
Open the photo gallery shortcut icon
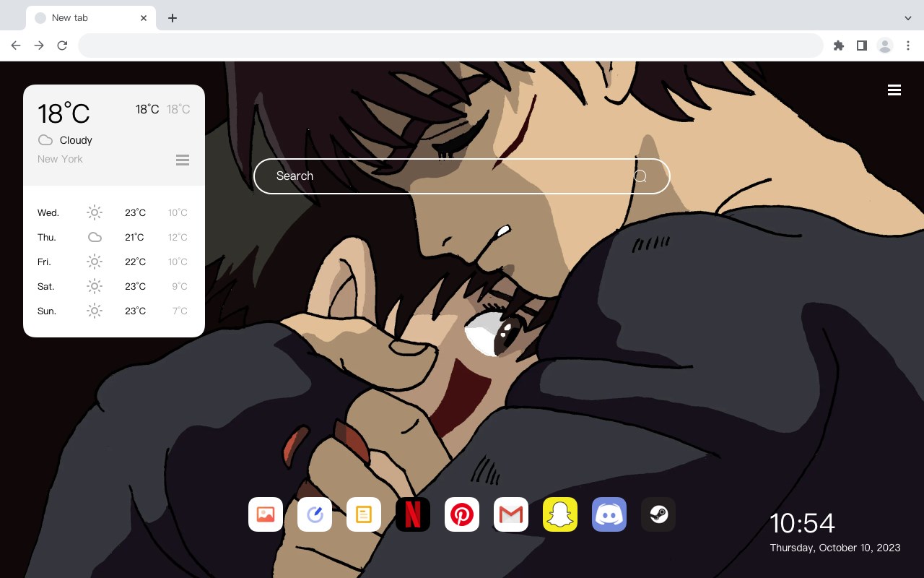click(x=266, y=514)
